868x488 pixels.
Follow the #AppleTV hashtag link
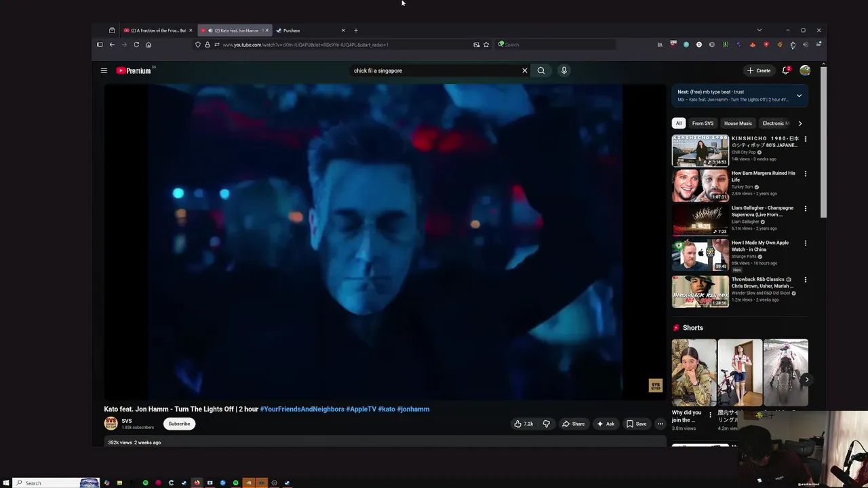[x=361, y=409]
